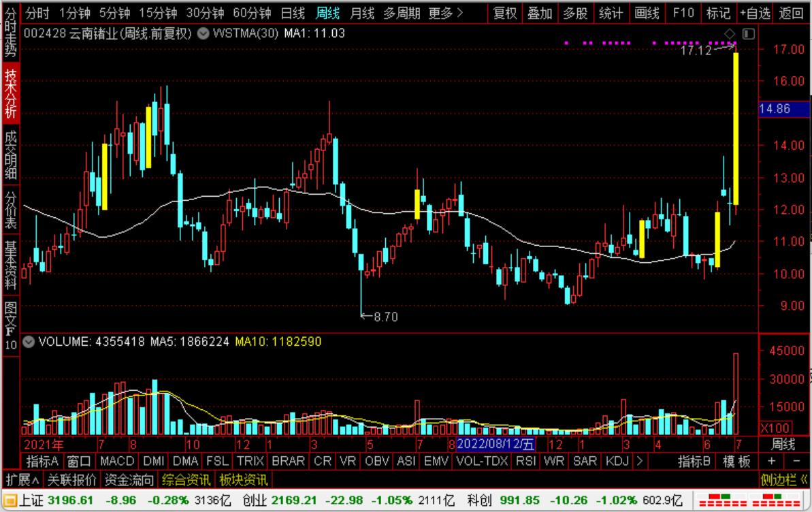
Task: Select the 1分钟 period tab
Action: point(75,13)
